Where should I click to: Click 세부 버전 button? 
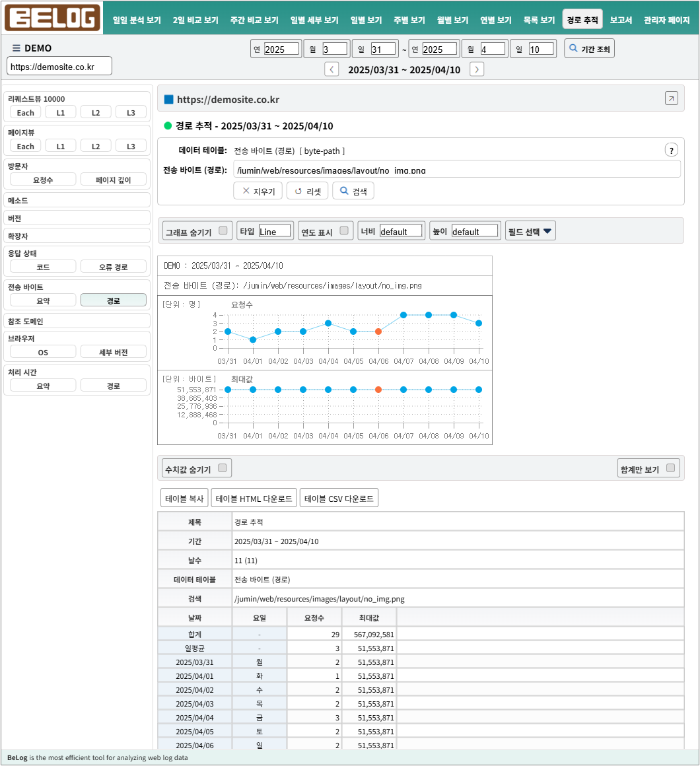pos(114,352)
